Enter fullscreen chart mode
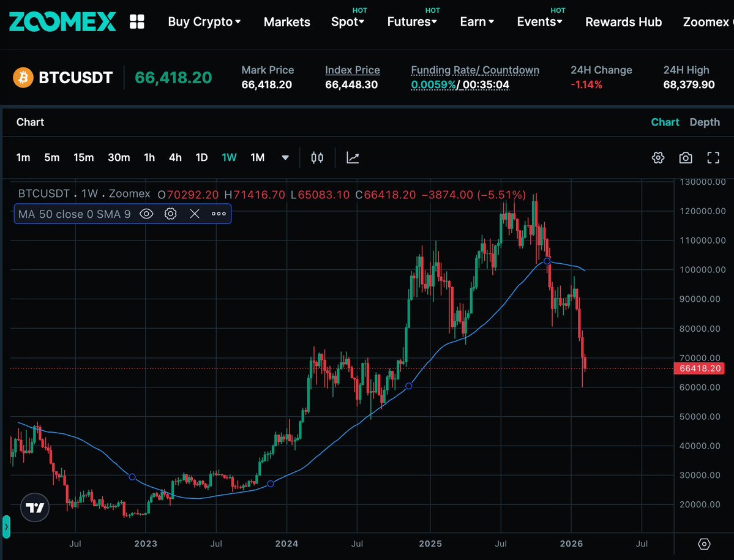734x560 pixels. (713, 158)
